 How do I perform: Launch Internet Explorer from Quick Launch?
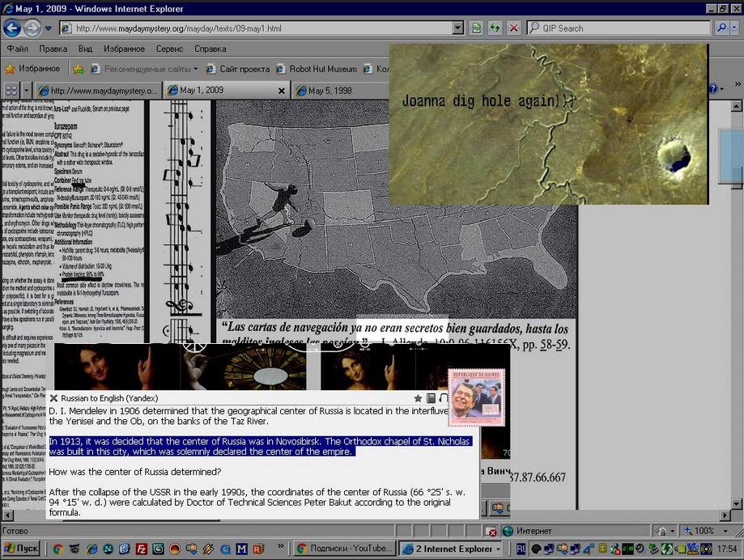pyautogui.click(x=91, y=549)
